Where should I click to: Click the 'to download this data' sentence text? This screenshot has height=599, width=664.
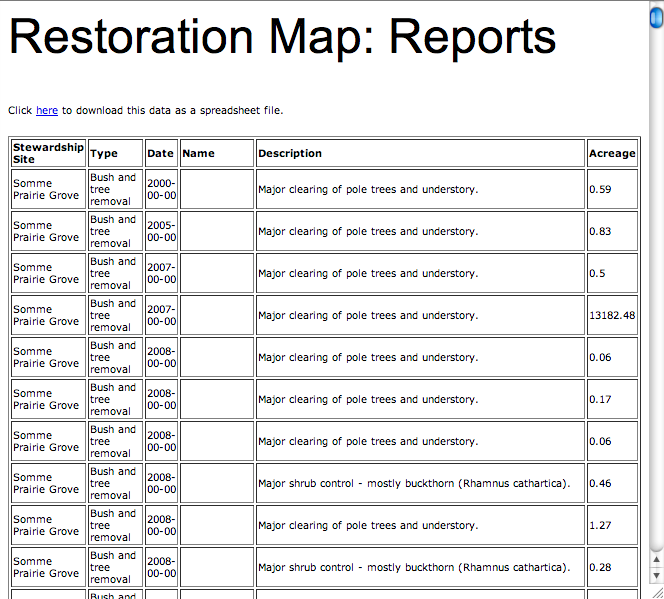[x=172, y=110]
